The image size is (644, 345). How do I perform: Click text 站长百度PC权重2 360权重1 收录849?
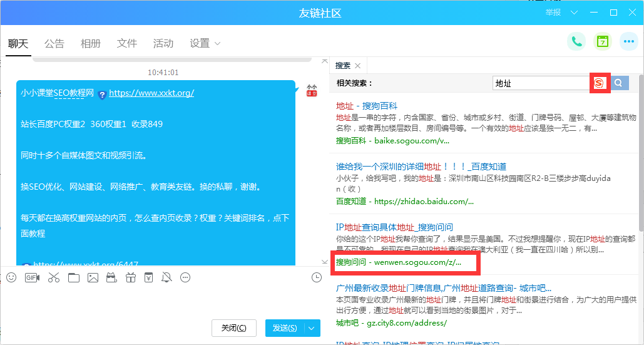(x=91, y=124)
